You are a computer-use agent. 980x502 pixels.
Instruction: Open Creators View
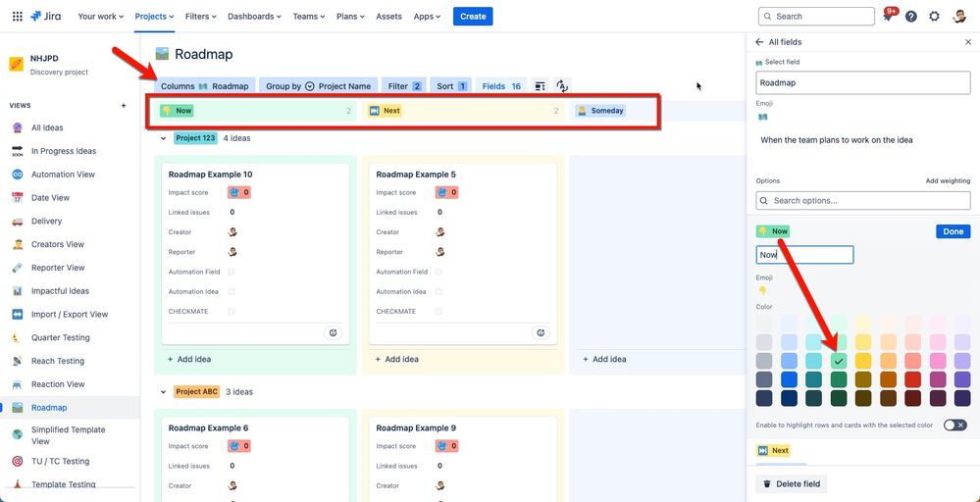click(58, 244)
